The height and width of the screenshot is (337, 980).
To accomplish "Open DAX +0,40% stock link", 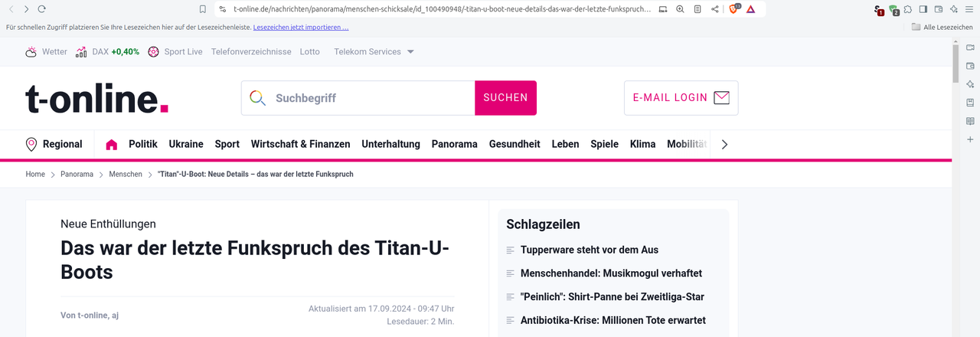I will click(107, 52).
